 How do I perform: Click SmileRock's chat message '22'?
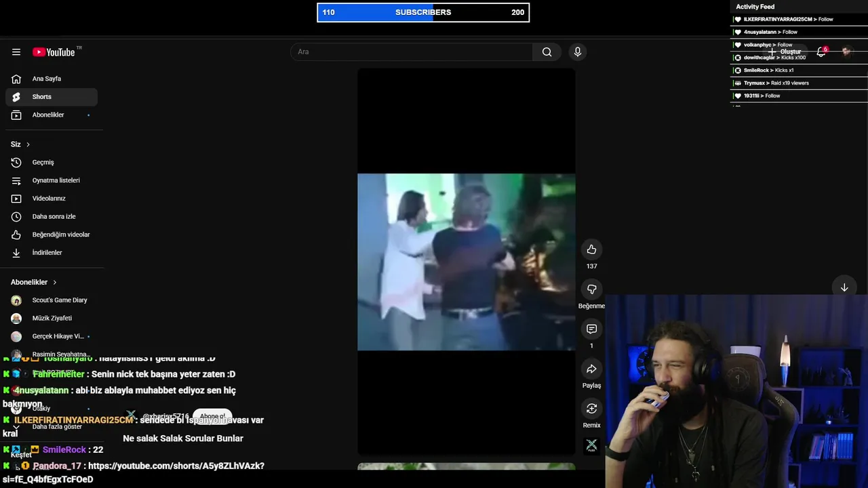(x=98, y=450)
